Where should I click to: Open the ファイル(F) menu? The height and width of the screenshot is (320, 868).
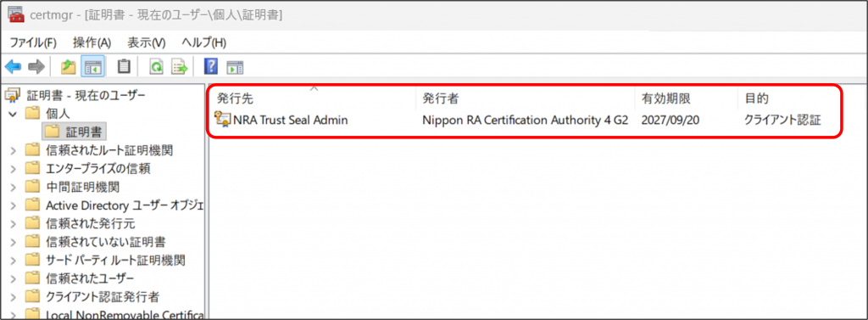[x=33, y=42]
